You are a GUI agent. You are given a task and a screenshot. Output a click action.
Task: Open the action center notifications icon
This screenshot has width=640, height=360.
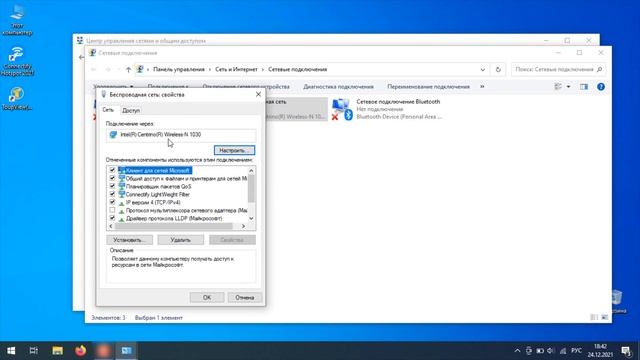click(x=626, y=351)
